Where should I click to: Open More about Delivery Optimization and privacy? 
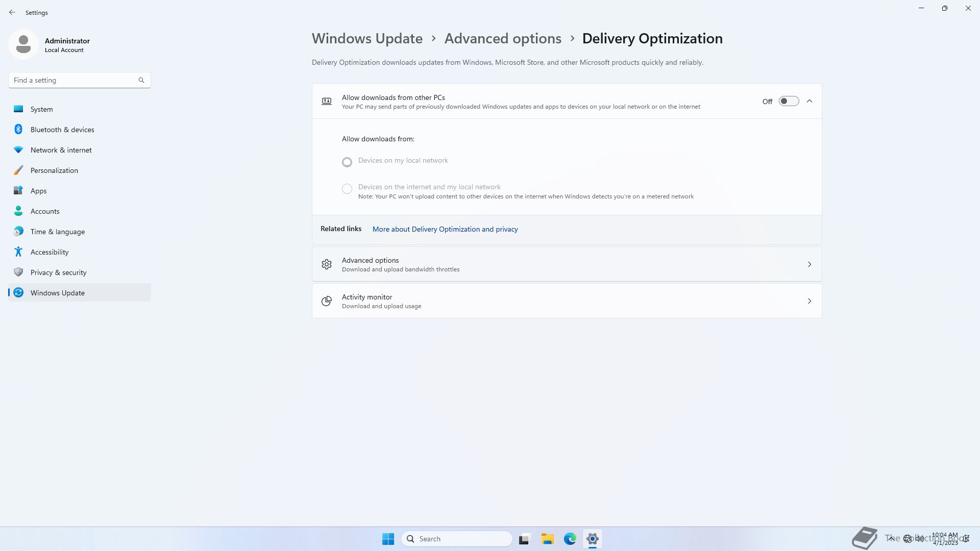coord(445,229)
